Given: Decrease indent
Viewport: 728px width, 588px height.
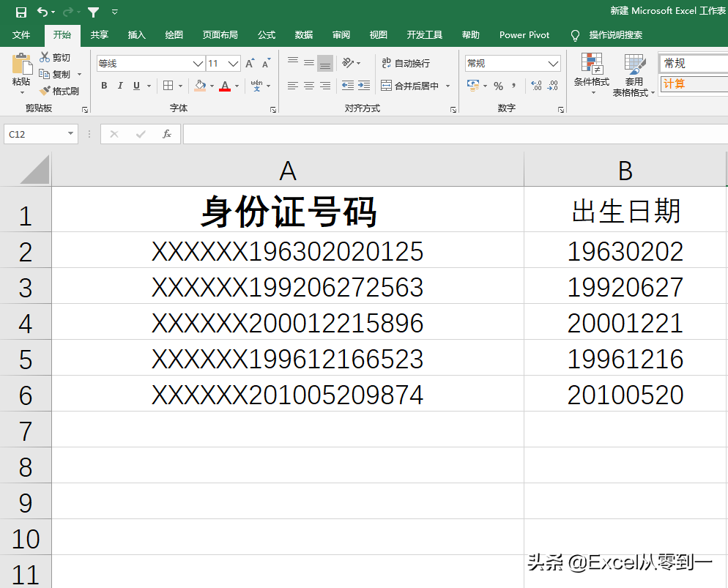Looking at the screenshot, I should [348, 86].
